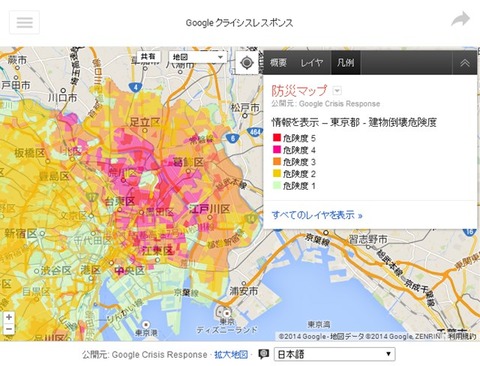Click the 公開元: Google Crisis Response footer text

145,354
